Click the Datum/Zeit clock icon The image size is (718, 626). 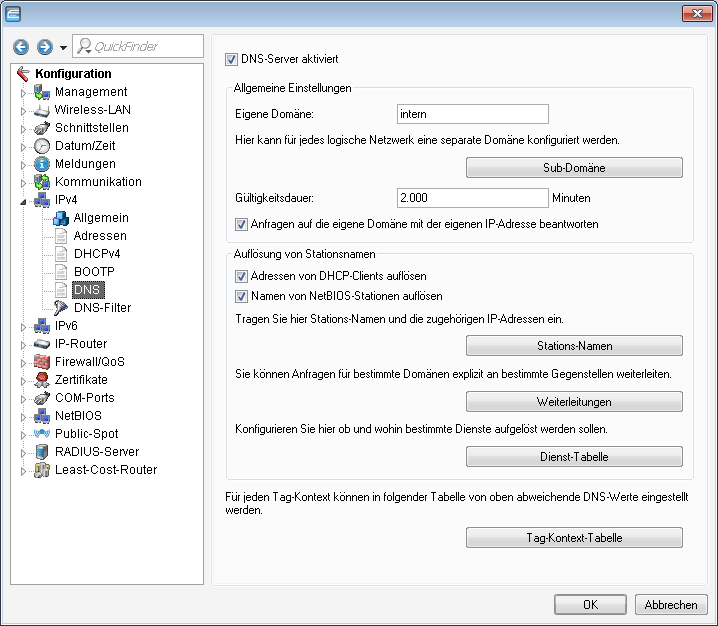[x=41, y=146]
